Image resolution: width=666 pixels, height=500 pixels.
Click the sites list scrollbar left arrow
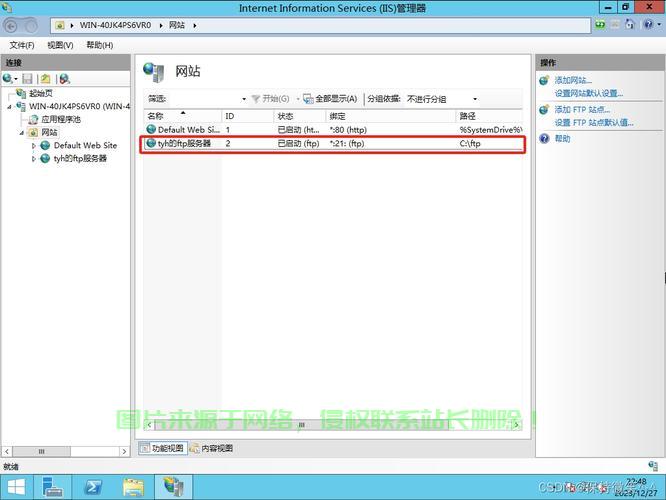coord(149,424)
